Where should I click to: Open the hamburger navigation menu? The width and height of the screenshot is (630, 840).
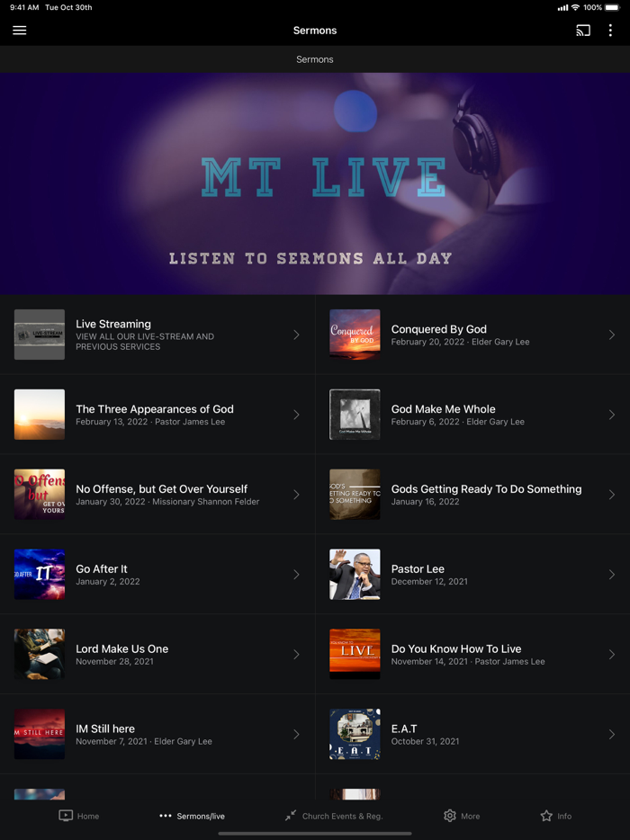coord(19,30)
